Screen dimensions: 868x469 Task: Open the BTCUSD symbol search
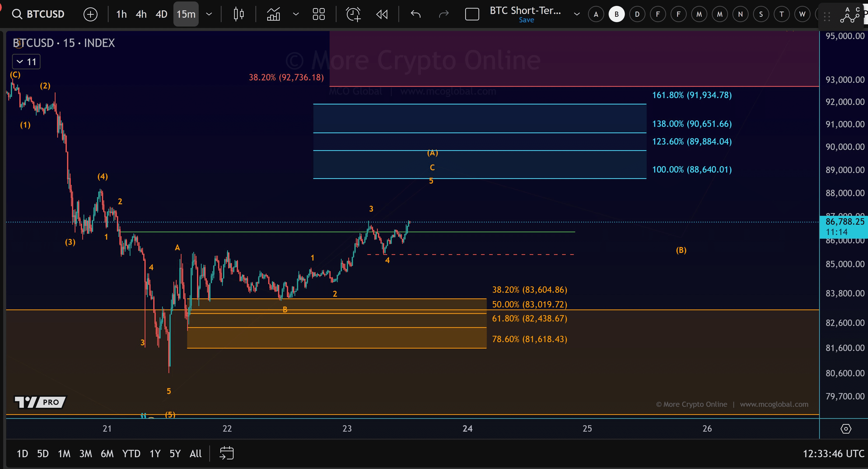[38, 14]
